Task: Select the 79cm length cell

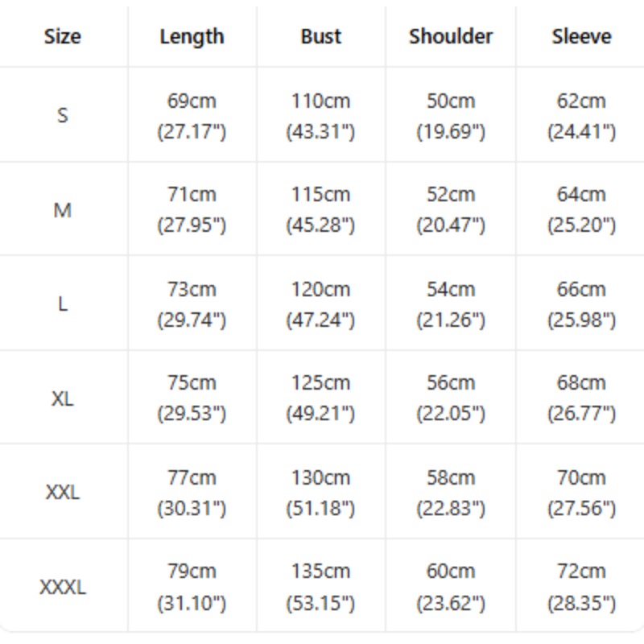Action: coord(192,587)
